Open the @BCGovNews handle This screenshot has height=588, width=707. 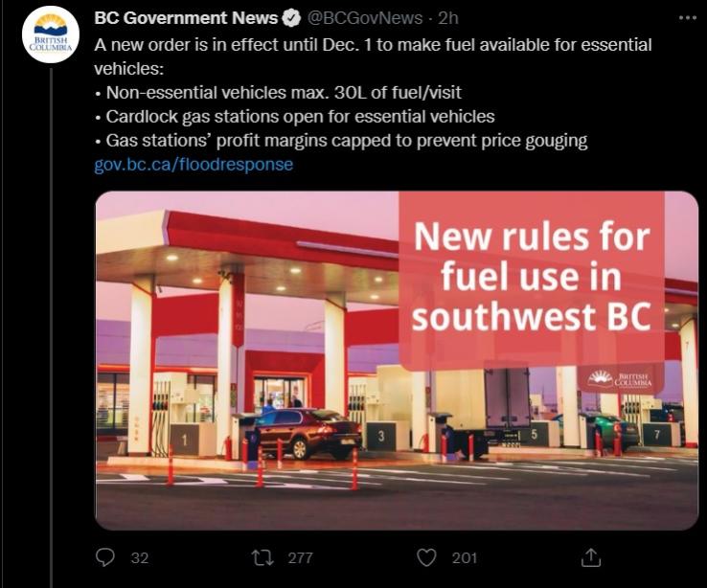click(x=364, y=18)
